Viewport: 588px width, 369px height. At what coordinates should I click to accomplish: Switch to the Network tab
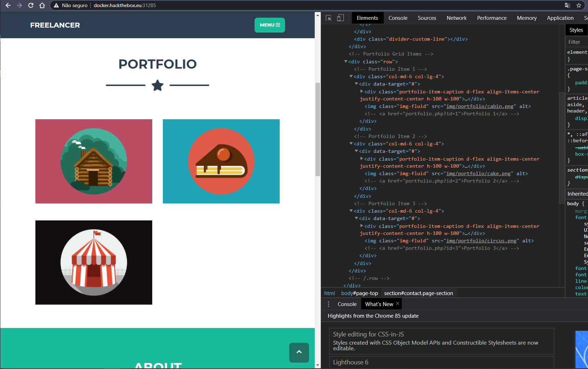(x=456, y=18)
